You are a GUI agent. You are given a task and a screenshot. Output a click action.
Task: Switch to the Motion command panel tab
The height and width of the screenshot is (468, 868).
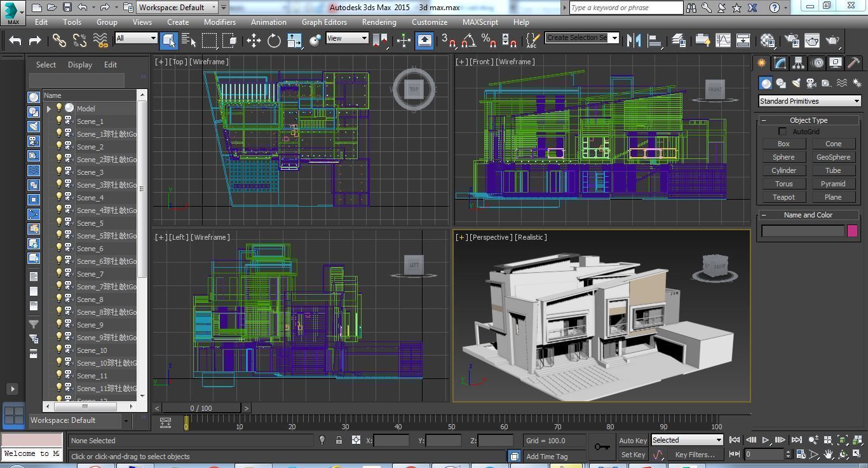[817, 63]
